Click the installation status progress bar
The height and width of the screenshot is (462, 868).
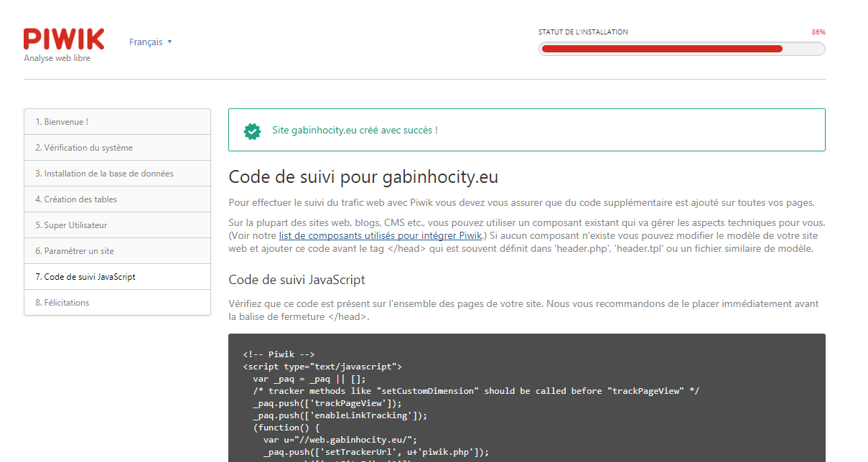681,49
